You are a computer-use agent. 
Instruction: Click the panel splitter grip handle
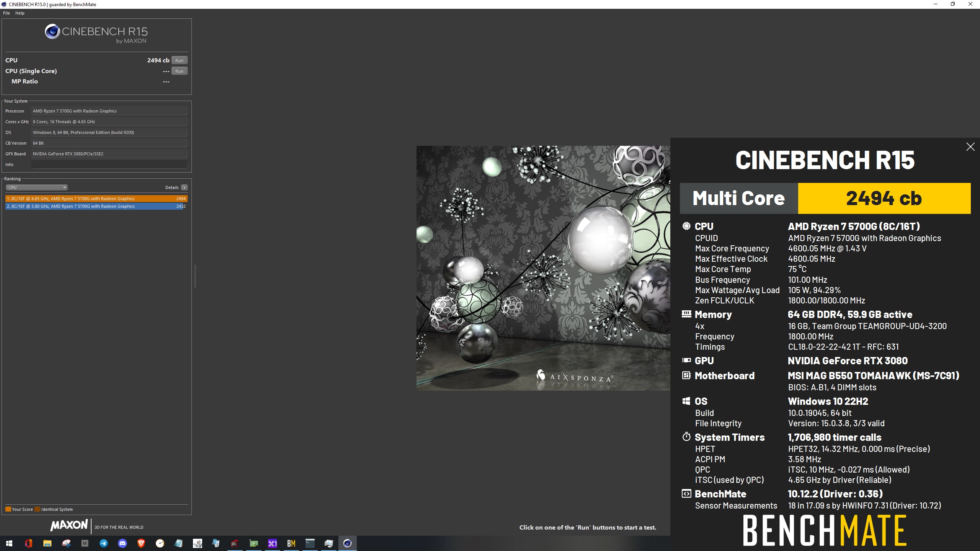(195, 275)
